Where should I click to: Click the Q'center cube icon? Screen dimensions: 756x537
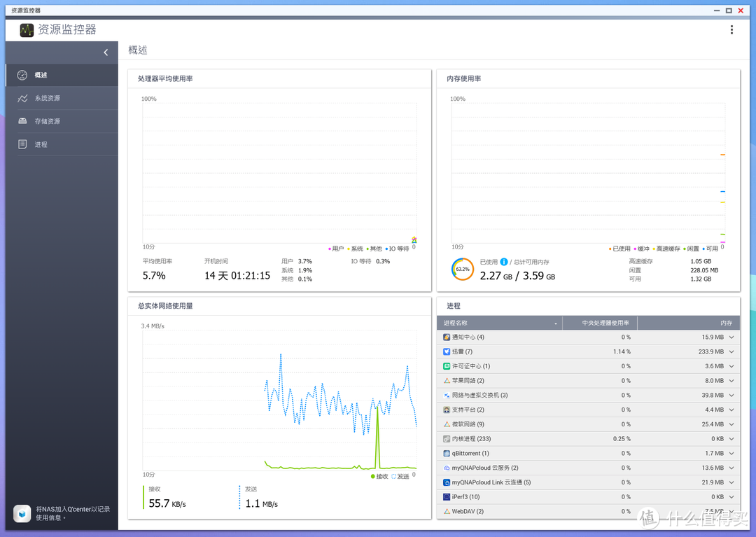click(x=22, y=513)
